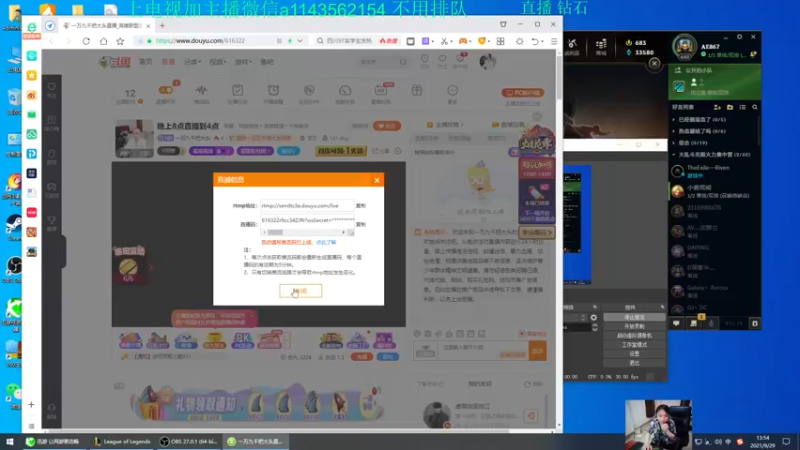
Task: Click the browser undo-close arrow icon
Action: (534, 41)
